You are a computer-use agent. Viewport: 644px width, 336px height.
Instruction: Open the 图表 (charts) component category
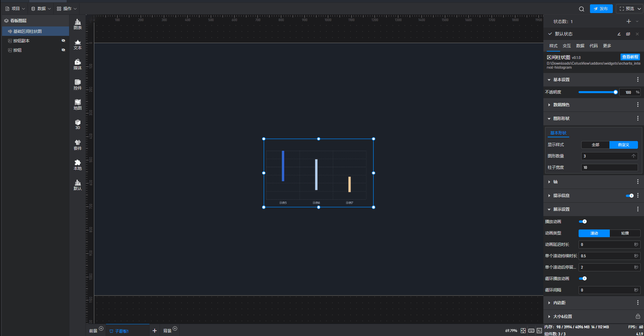[x=77, y=24]
